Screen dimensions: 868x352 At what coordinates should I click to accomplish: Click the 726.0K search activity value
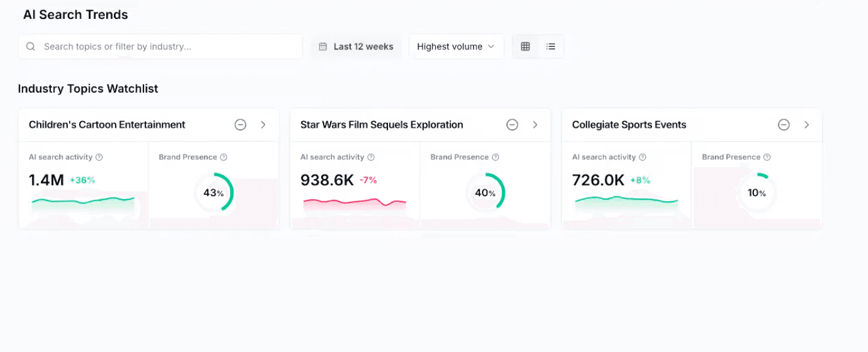coord(598,180)
